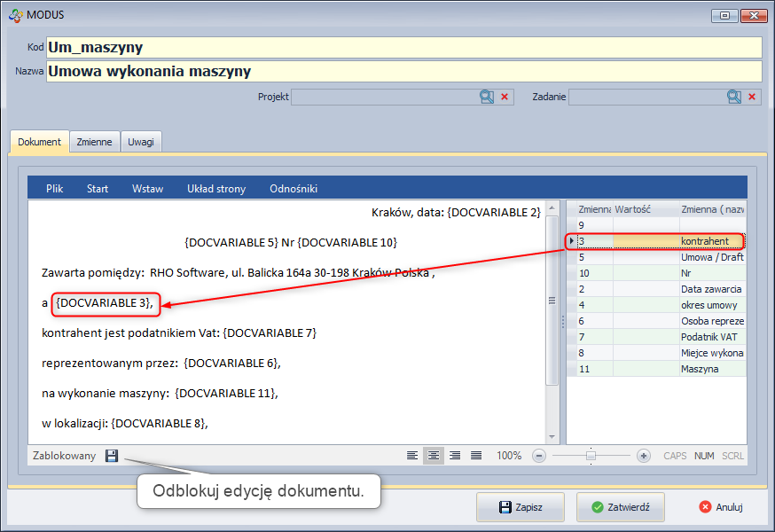Align text right in status bar
775x532 pixels.
(455, 455)
